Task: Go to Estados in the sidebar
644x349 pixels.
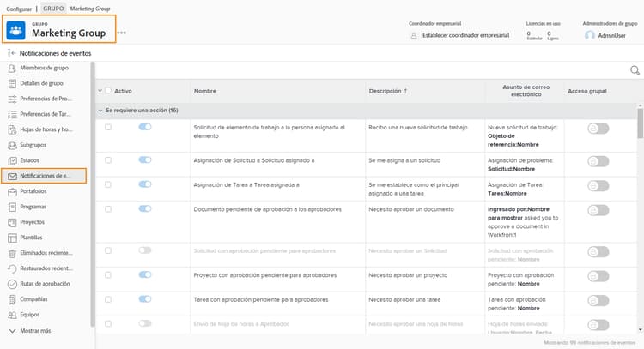Action: tap(29, 160)
